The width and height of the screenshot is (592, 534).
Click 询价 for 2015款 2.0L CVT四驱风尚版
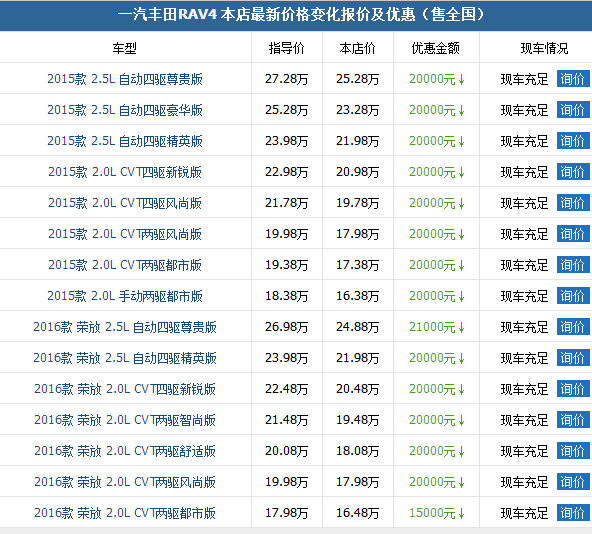(573, 203)
